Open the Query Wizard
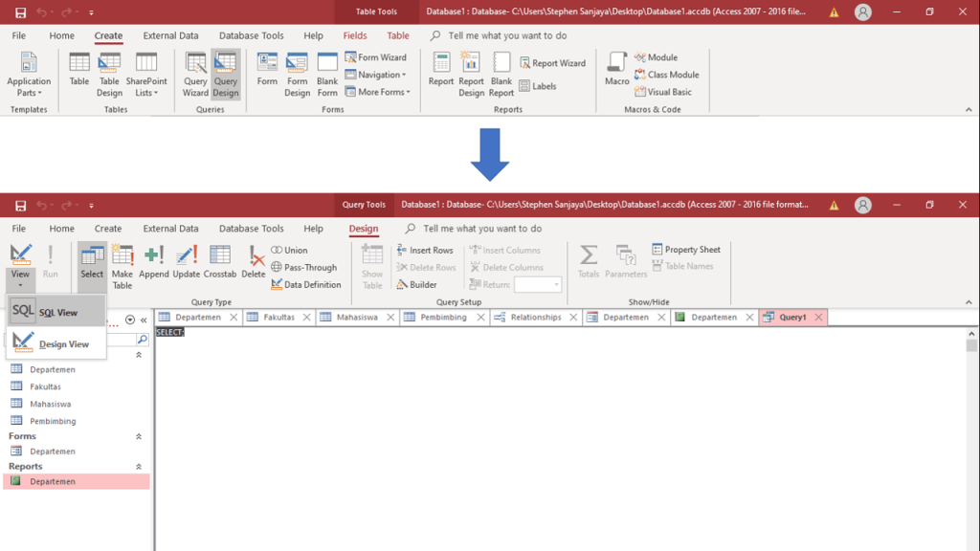 [x=195, y=75]
